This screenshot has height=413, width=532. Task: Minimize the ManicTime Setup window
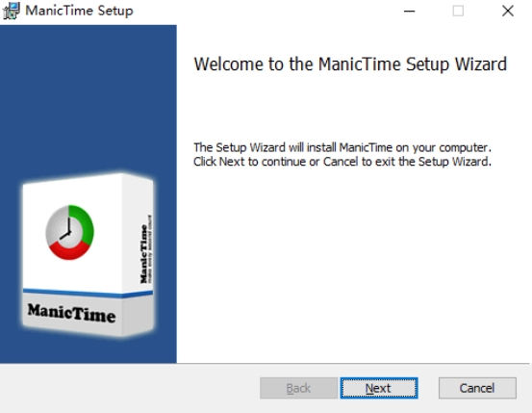point(410,11)
